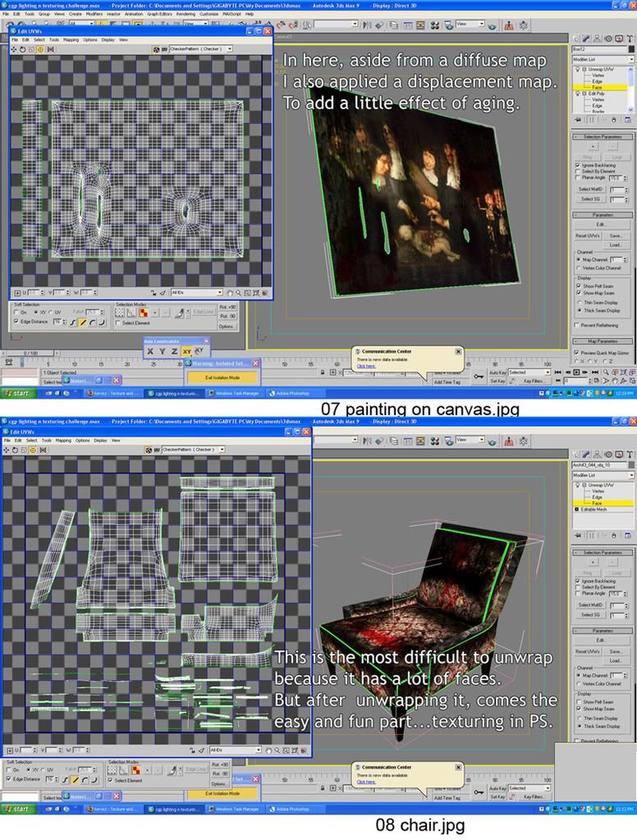The image size is (637, 840).
Task: Activate XY plane axis constraint
Action: [x=186, y=351]
